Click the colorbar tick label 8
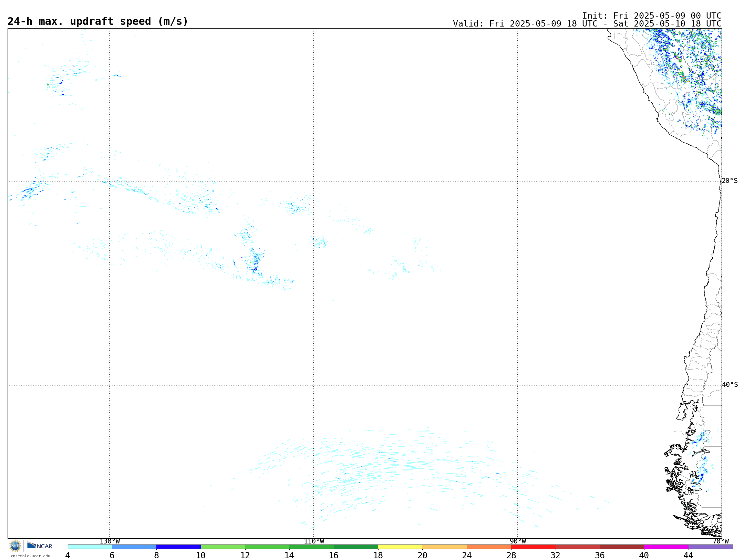This screenshot has height=560, width=744. click(157, 555)
